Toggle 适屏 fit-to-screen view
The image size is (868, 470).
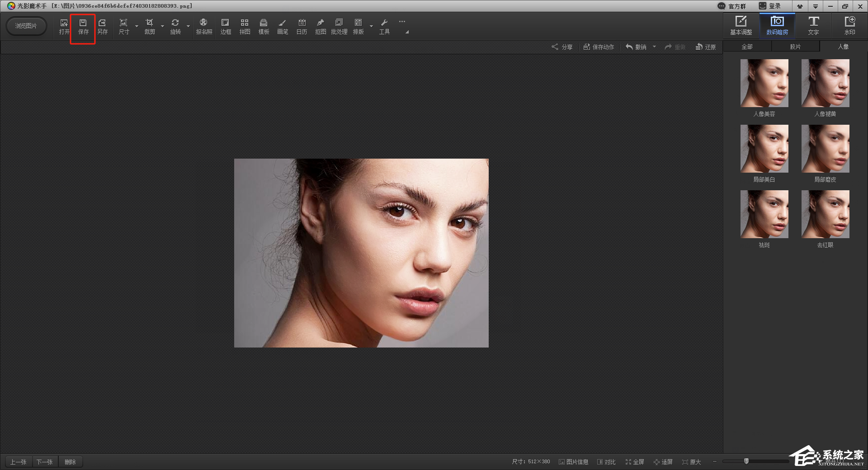click(x=663, y=462)
